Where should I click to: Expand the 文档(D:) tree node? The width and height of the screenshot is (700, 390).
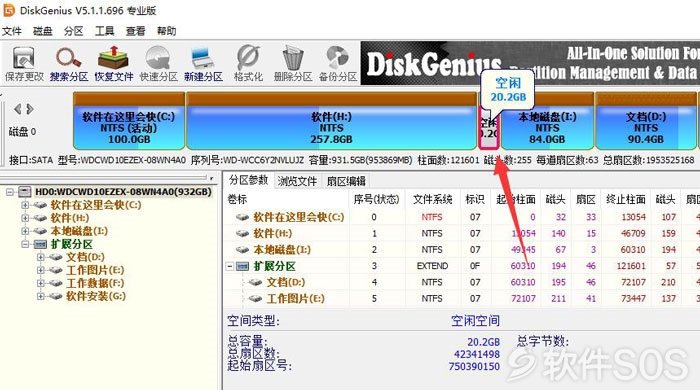coord(41,257)
